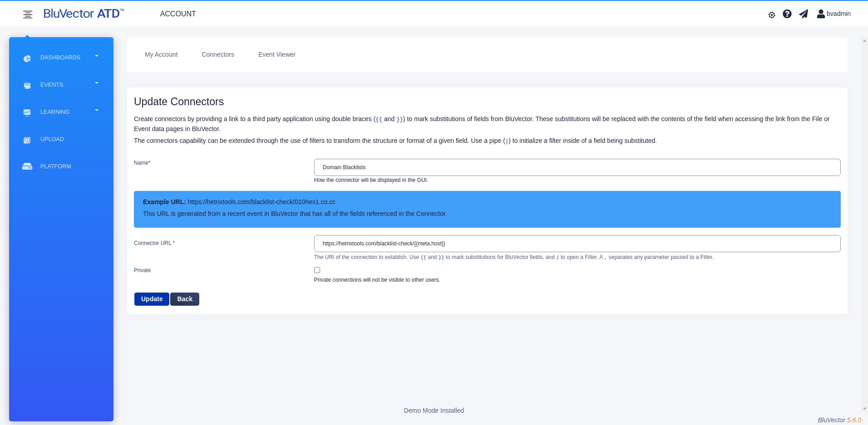Open the bvadmin user profile icon
This screenshot has height=425, width=868.
pyautogui.click(x=821, y=14)
